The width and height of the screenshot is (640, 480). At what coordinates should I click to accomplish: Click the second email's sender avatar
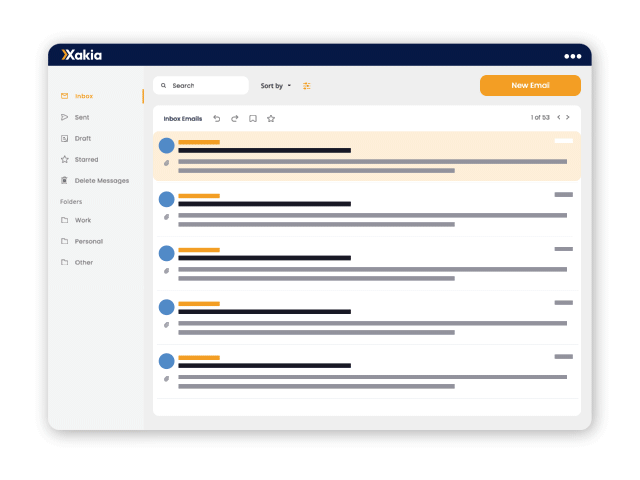coord(167,199)
